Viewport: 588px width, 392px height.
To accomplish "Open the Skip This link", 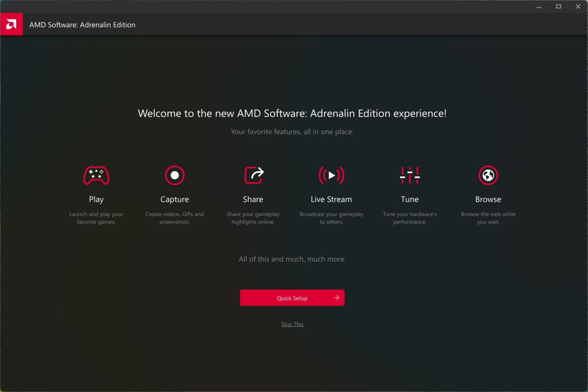I will 292,324.
